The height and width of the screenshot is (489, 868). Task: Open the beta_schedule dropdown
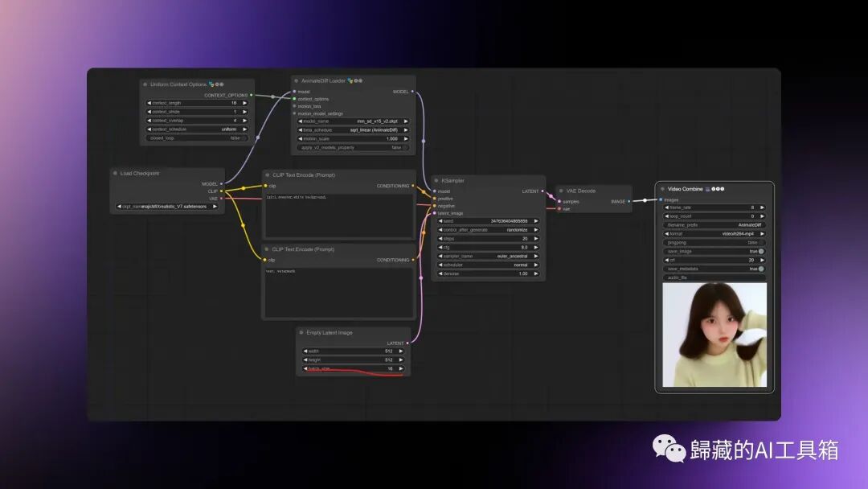coord(353,130)
